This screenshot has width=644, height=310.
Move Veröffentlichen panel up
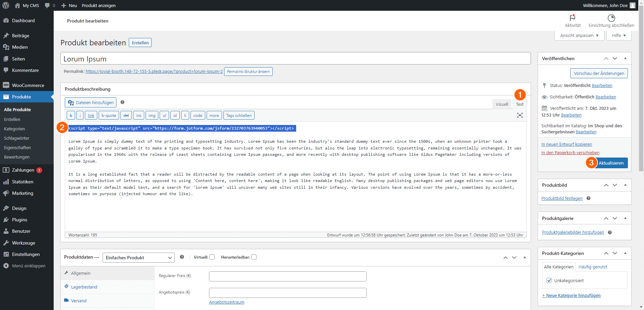606,58
